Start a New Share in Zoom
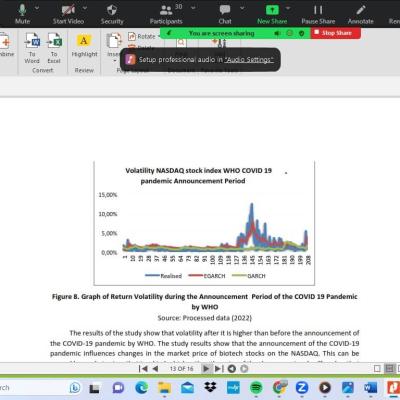The width and height of the screenshot is (400, 400). pyautogui.click(x=272, y=13)
